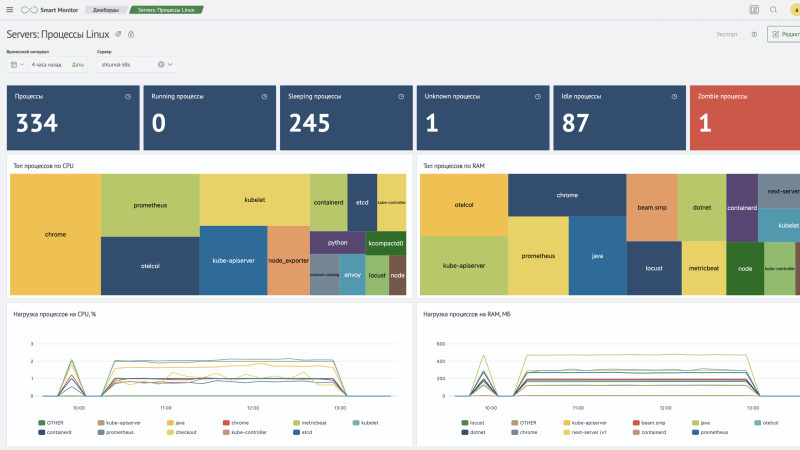Click the '4 часа назад' interval field
The width and height of the screenshot is (800, 450).
[47, 65]
